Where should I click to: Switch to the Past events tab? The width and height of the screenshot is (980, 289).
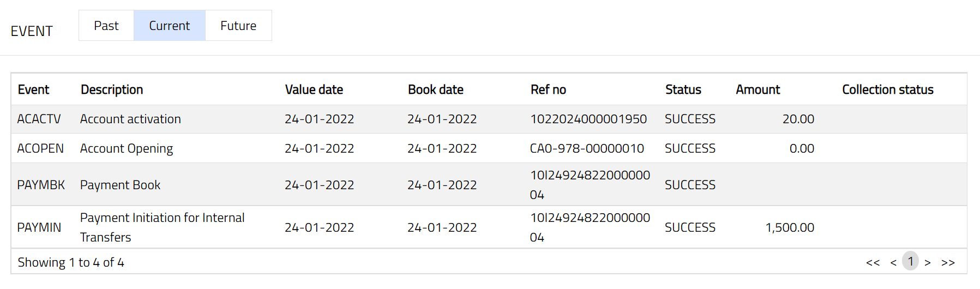[x=106, y=26]
